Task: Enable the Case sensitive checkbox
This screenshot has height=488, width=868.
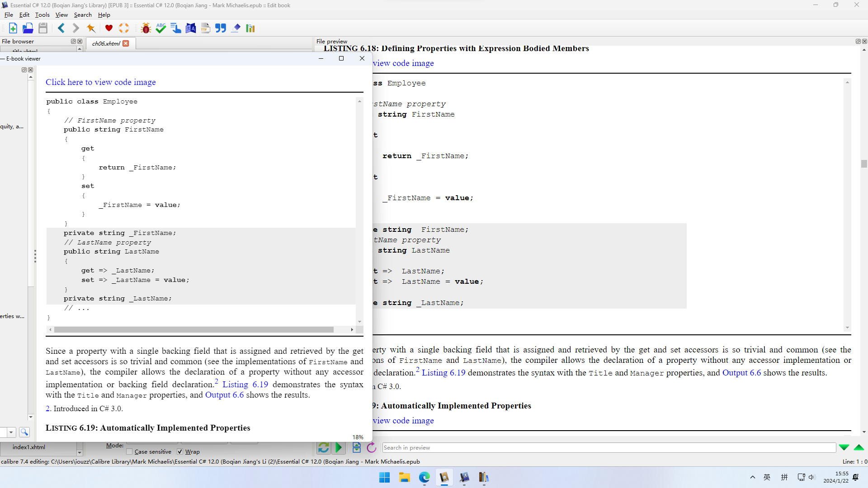Action: [130, 451]
